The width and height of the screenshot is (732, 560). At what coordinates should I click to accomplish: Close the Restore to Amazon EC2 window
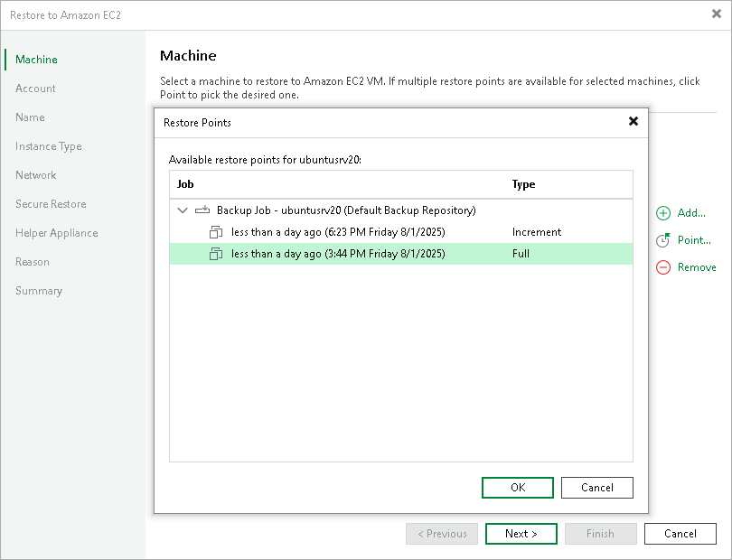pyautogui.click(x=716, y=14)
